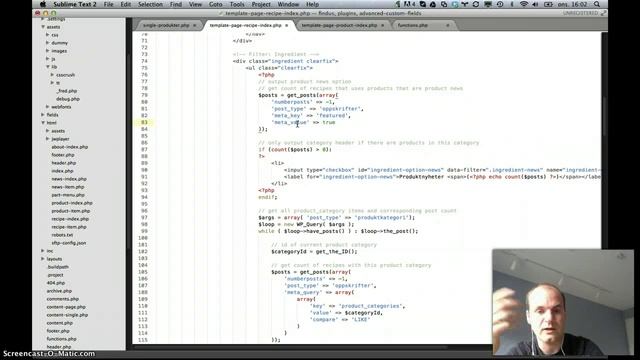Open comments.php file
Image resolution: width=640 pixels, height=360 pixels.
(62, 299)
